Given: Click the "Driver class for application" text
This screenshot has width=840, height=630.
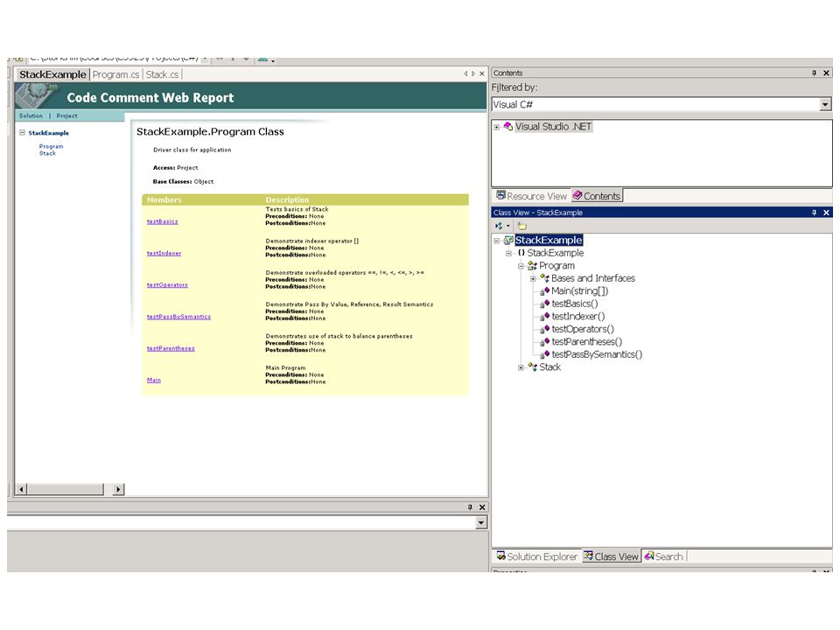Looking at the screenshot, I should pyautogui.click(x=192, y=150).
